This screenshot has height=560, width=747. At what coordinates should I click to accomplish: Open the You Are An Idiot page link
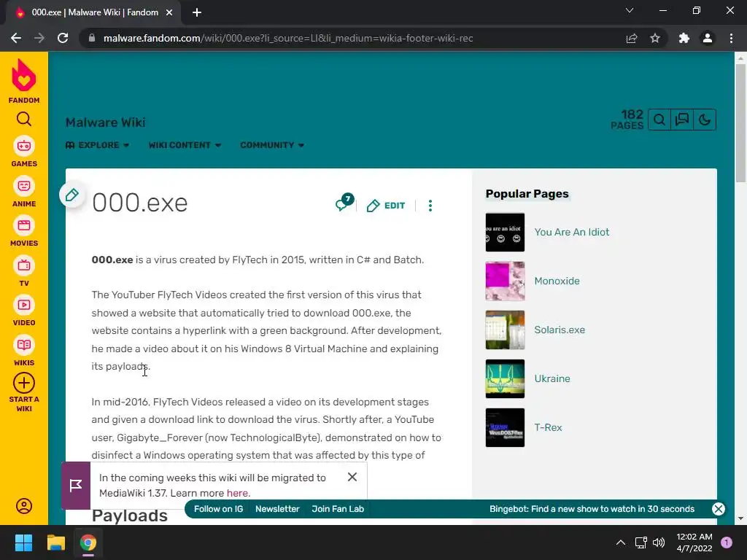(572, 232)
